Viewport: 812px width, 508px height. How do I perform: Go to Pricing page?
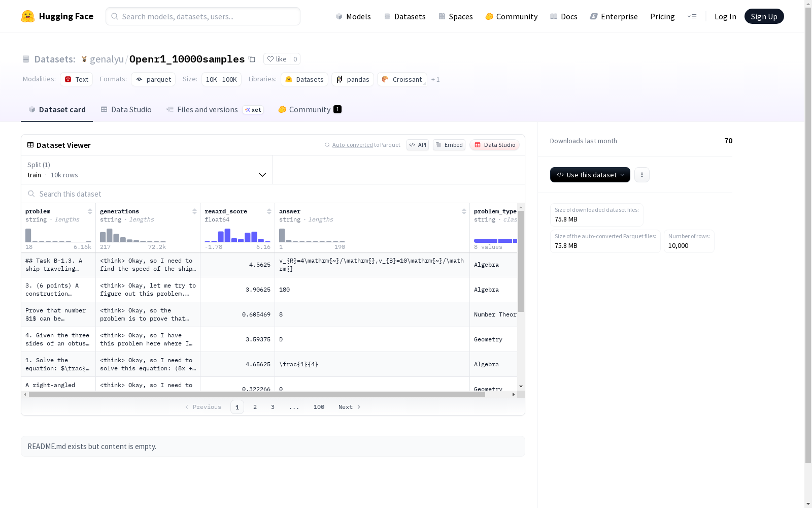point(662,16)
